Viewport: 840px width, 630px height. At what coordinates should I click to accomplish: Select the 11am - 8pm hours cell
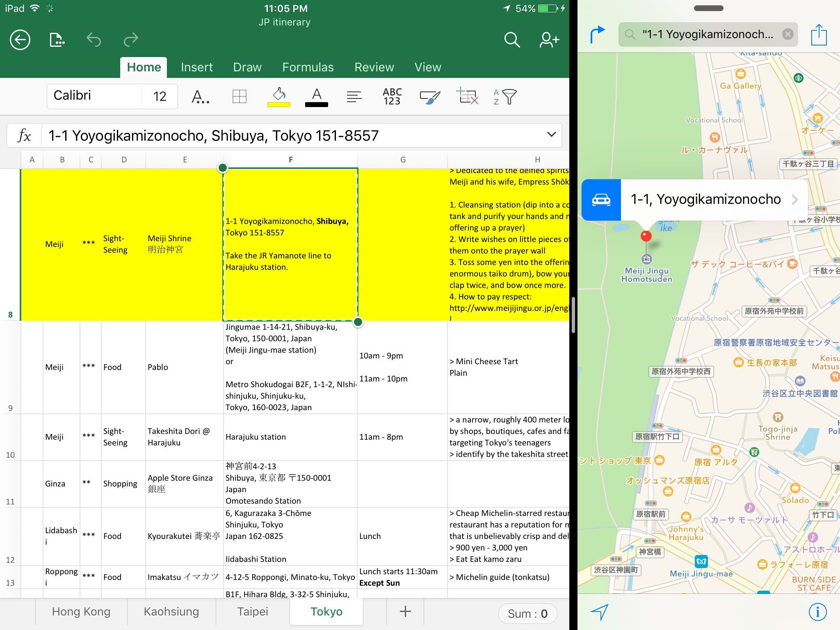tap(402, 437)
